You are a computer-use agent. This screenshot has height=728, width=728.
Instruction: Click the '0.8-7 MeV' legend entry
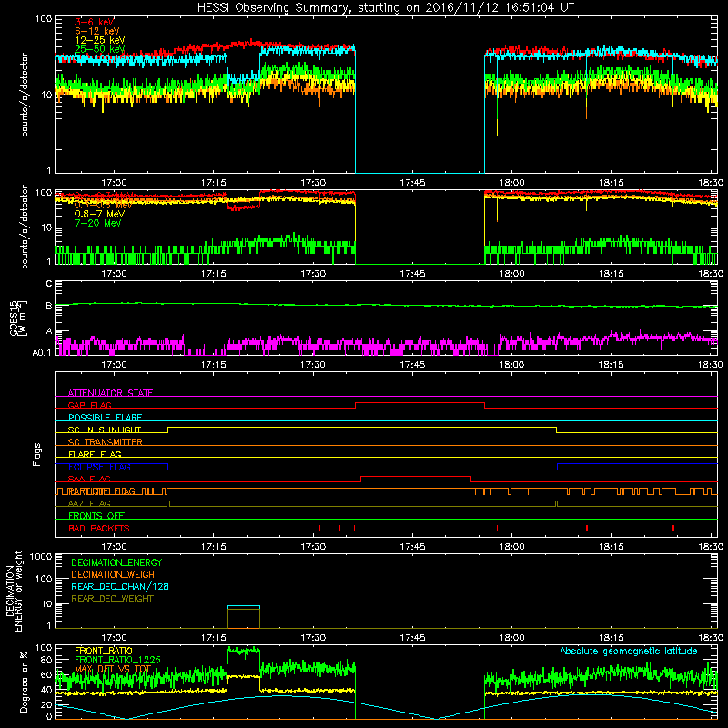tap(100, 214)
